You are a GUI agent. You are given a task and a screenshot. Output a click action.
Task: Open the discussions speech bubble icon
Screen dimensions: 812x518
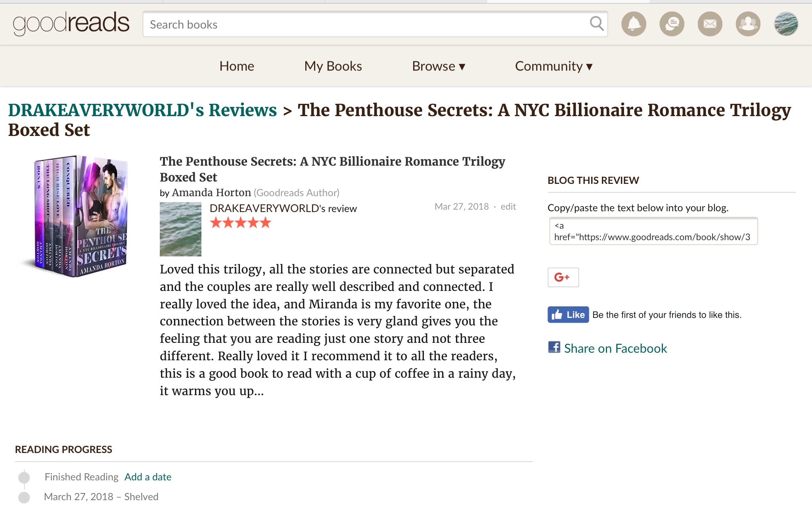click(x=672, y=24)
